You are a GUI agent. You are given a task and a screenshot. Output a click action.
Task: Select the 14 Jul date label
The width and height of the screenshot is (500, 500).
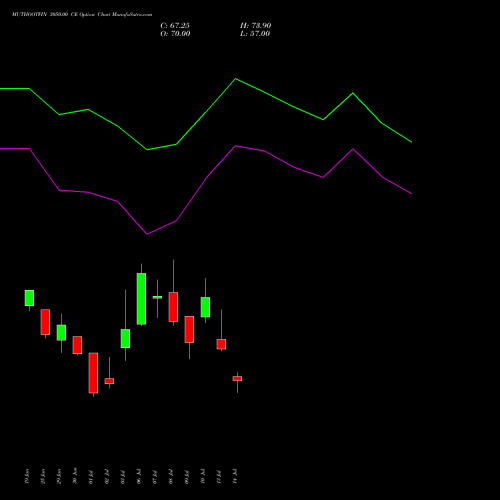[x=235, y=476]
